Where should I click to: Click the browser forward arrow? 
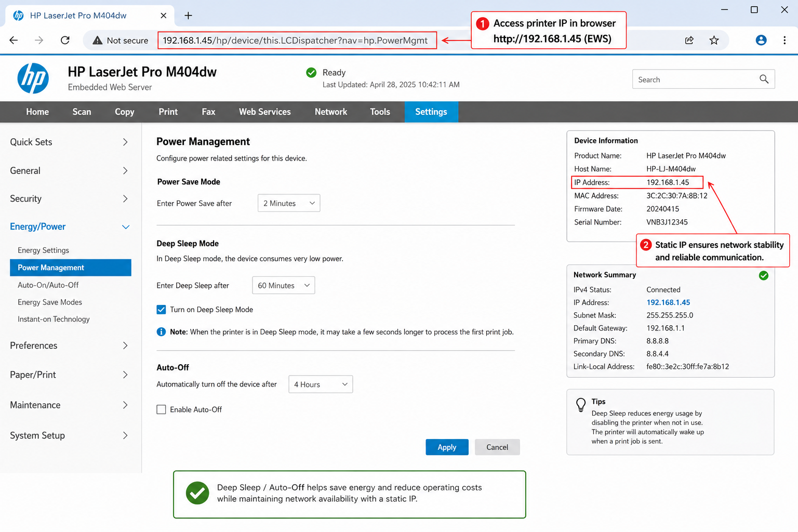pos(39,40)
